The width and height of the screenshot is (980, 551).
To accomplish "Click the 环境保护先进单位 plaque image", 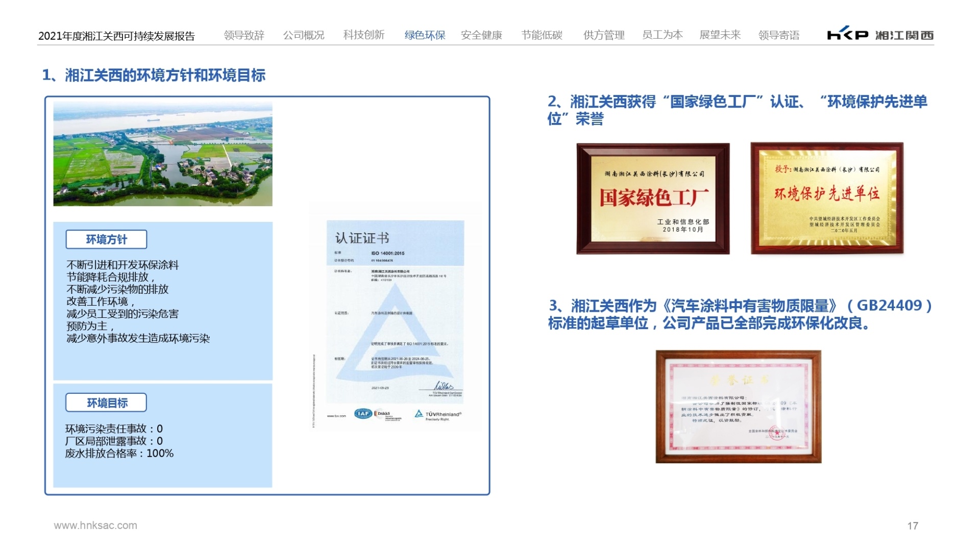I will tap(827, 198).
